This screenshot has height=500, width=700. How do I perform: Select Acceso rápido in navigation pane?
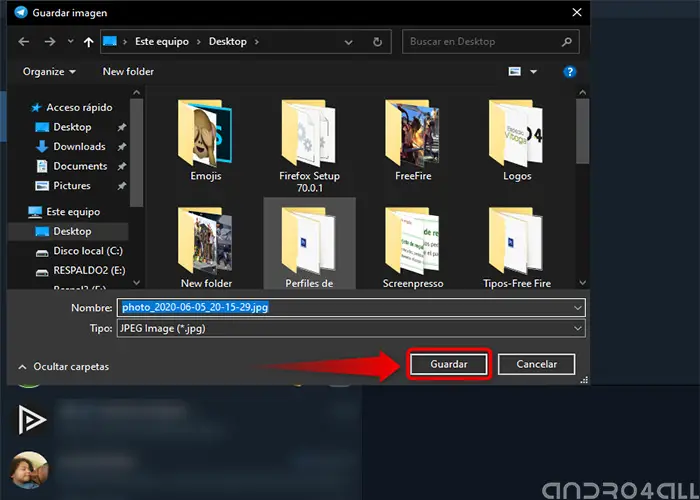point(71,108)
